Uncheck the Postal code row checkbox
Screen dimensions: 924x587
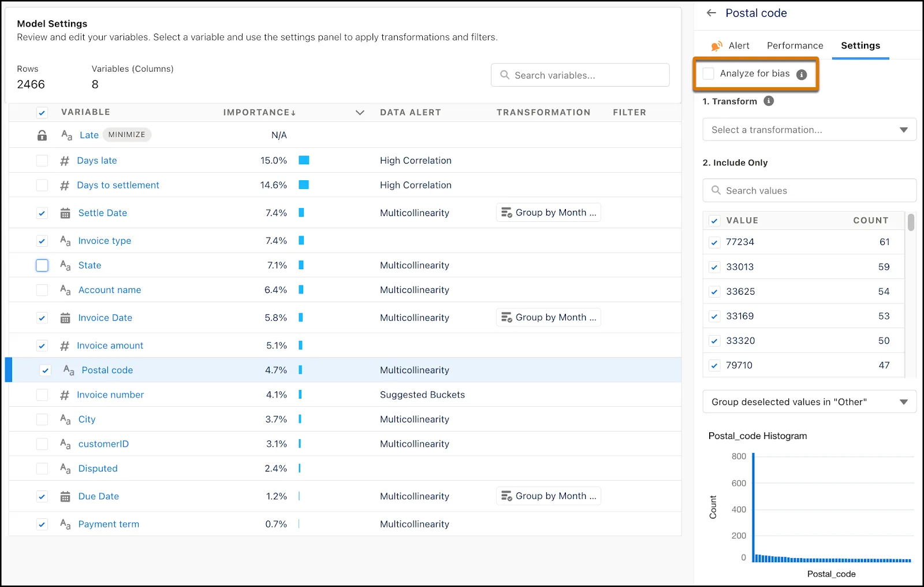(x=46, y=370)
